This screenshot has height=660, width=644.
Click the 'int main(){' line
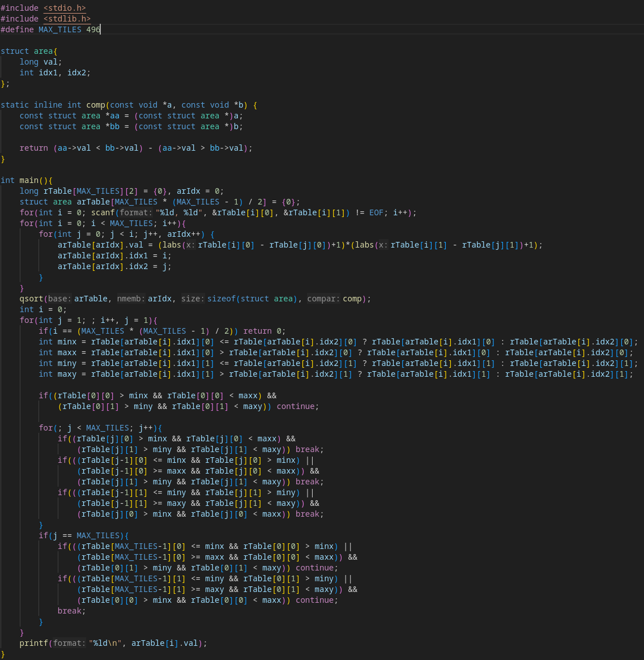click(27, 180)
